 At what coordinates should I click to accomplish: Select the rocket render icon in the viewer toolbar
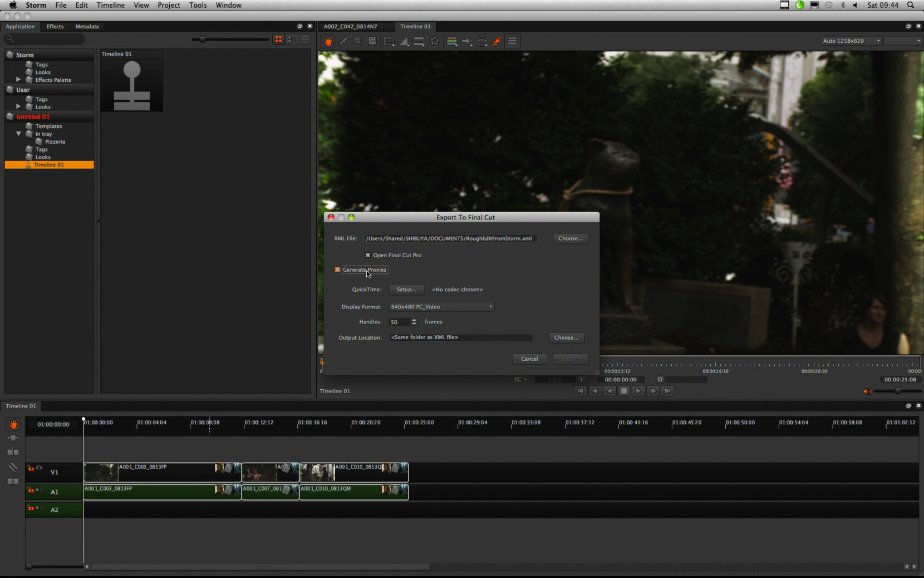point(497,41)
